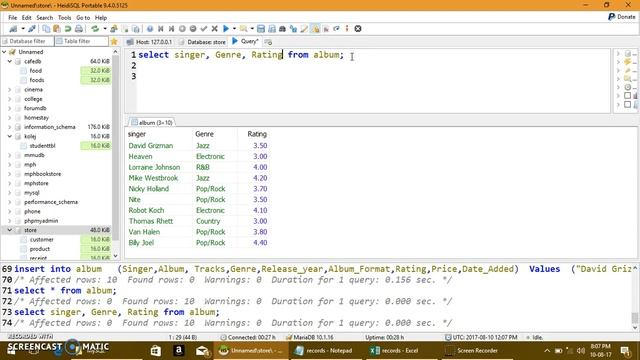Click the Database filter input field
The width and height of the screenshot is (640, 360).
point(27,41)
